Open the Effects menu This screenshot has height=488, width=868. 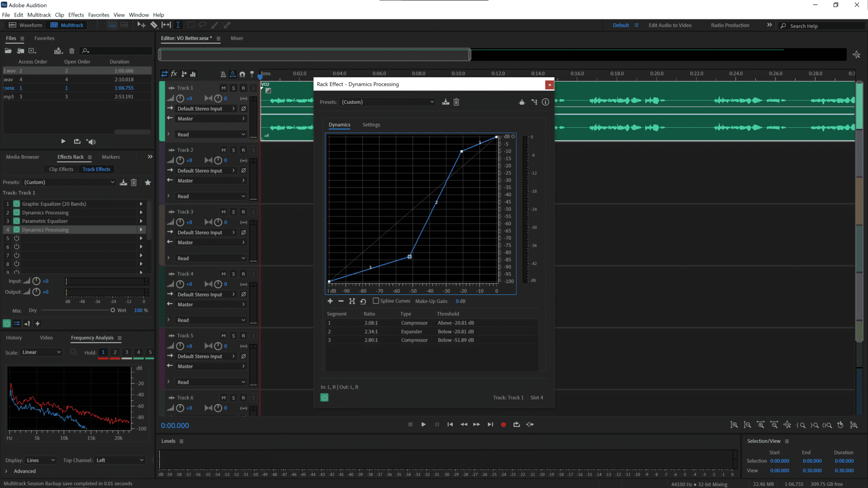[x=76, y=15]
